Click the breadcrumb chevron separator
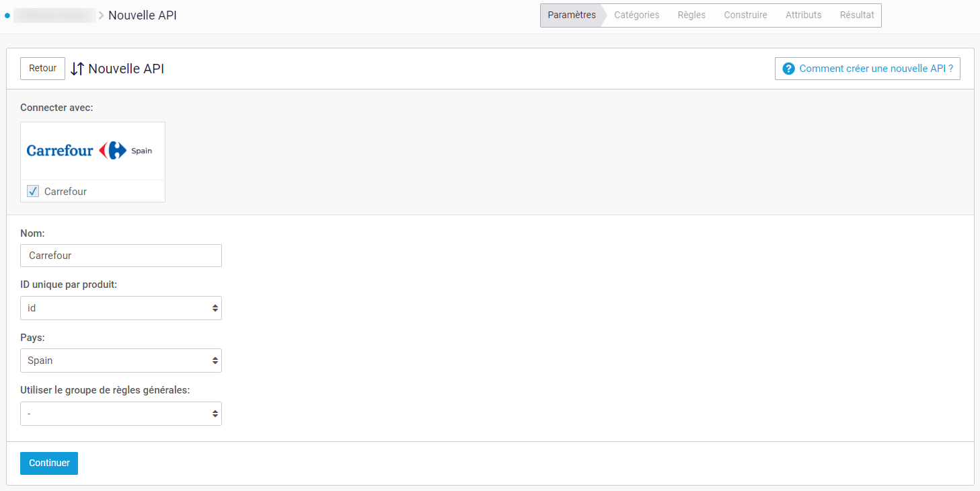 pyautogui.click(x=102, y=15)
